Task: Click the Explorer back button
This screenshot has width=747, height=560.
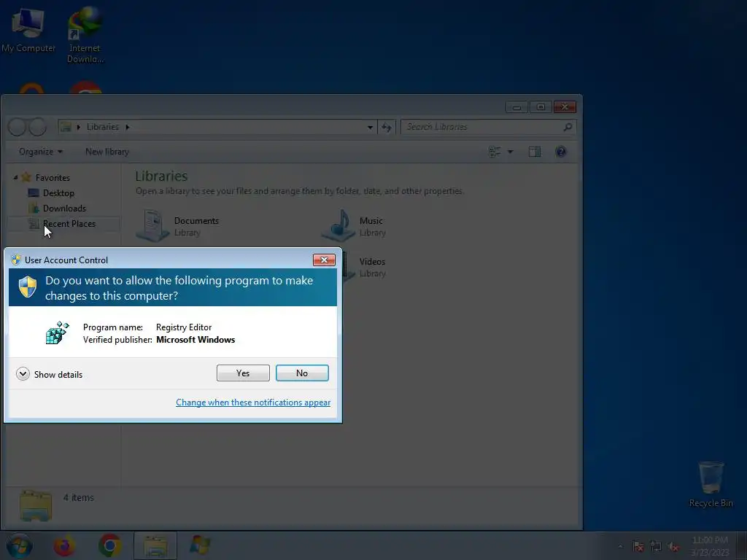Action: tap(18, 127)
